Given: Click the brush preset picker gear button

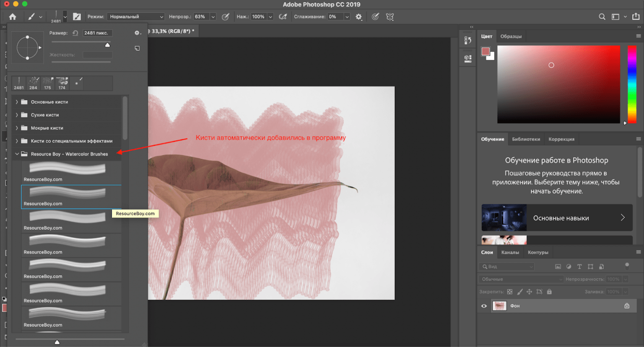Looking at the screenshot, I should pos(137,33).
